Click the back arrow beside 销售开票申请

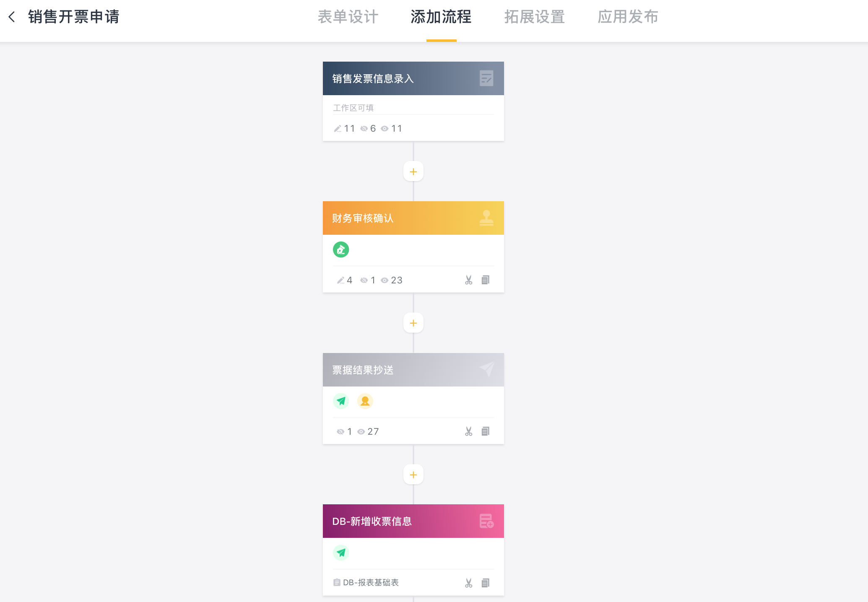[x=12, y=17]
